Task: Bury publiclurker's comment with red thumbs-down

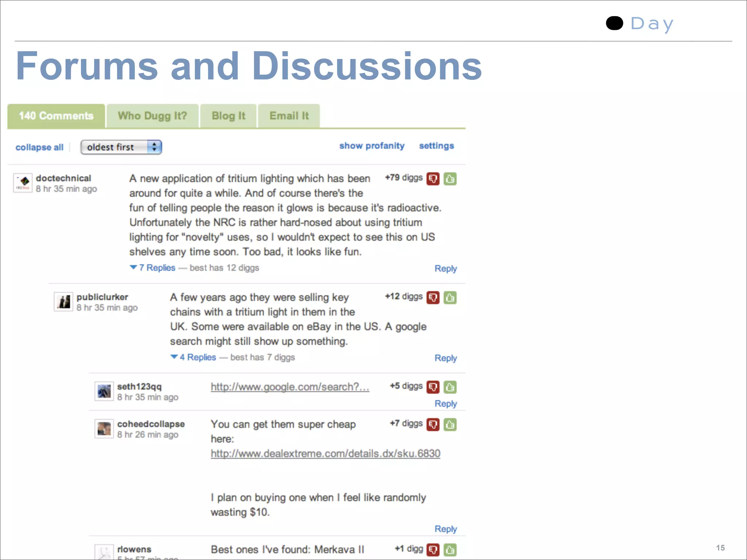Action: (433, 298)
